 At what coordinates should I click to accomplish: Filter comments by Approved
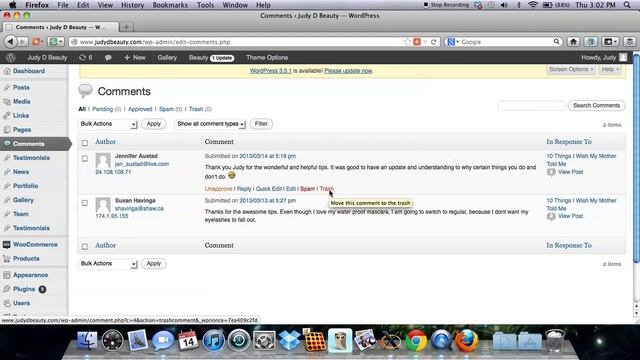click(x=140, y=109)
